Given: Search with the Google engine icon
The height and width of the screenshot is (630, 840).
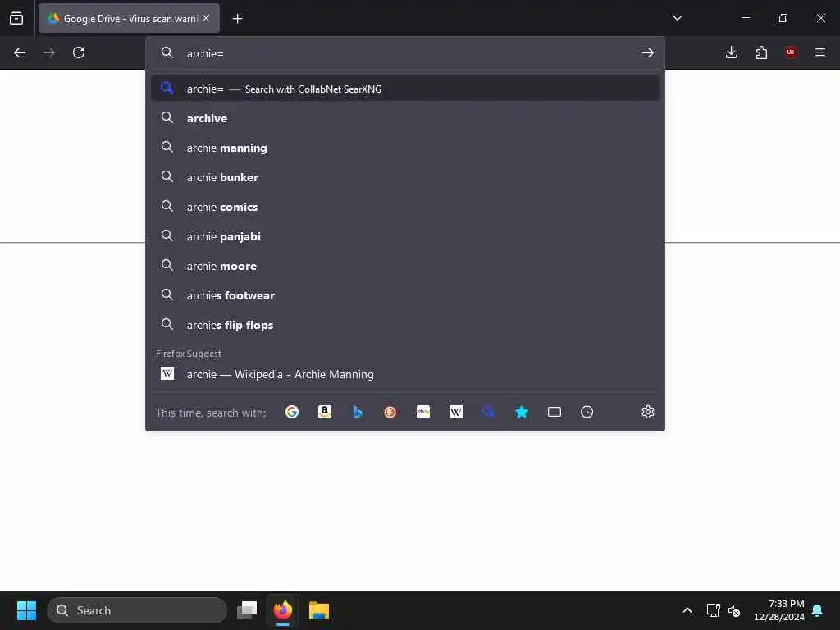Looking at the screenshot, I should point(292,412).
